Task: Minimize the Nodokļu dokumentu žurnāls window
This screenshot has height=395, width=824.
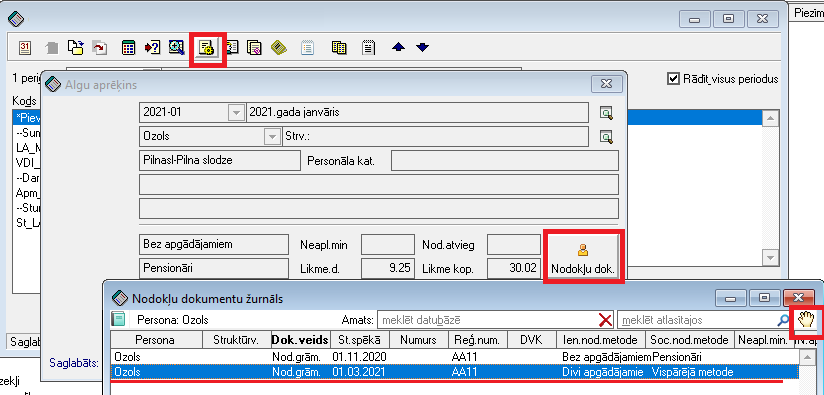Action: 730,298
